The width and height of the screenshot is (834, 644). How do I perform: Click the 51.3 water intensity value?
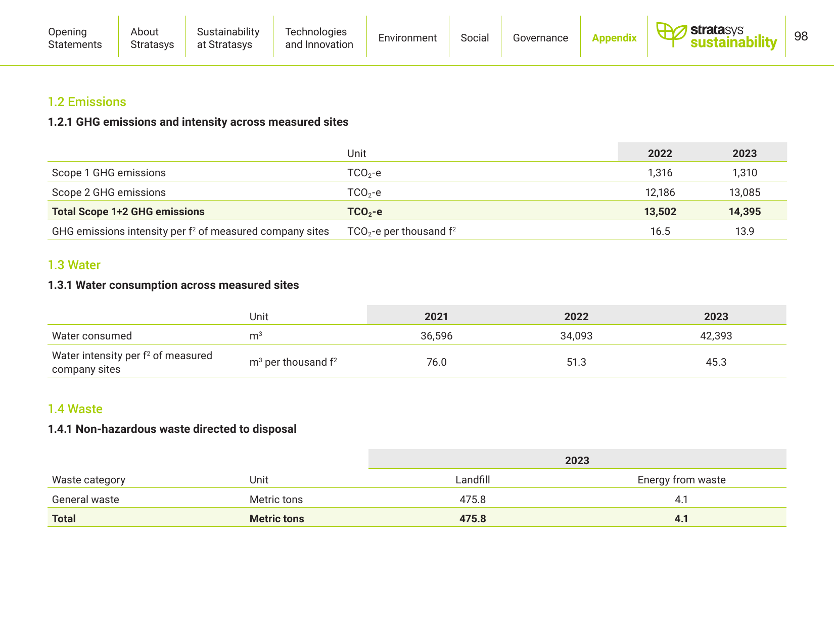[x=576, y=362]
